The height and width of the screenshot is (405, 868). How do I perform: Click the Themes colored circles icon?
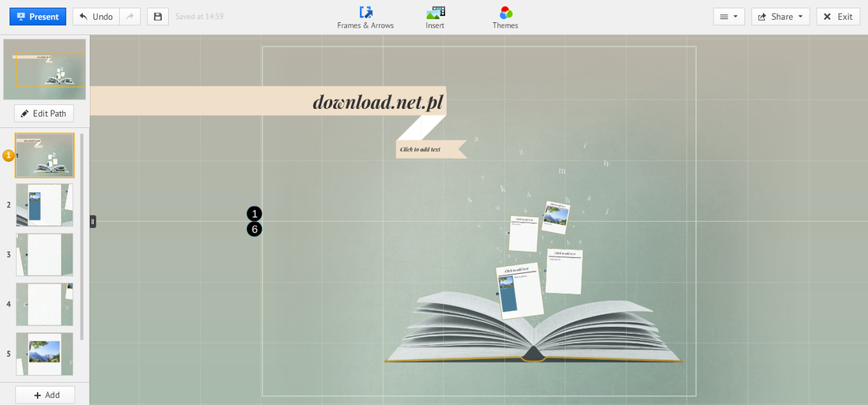(506, 12)
